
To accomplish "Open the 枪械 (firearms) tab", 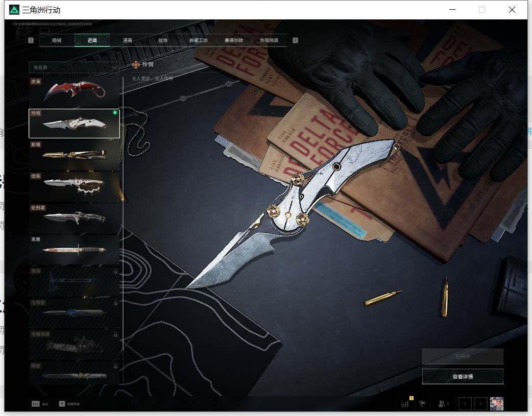I will pos(57,40).
